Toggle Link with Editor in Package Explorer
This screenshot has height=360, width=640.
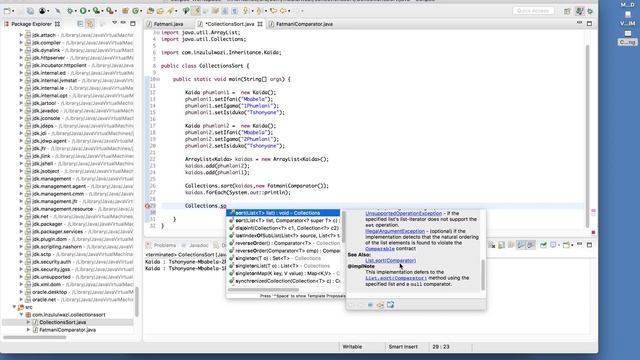(x=90, y=24)
